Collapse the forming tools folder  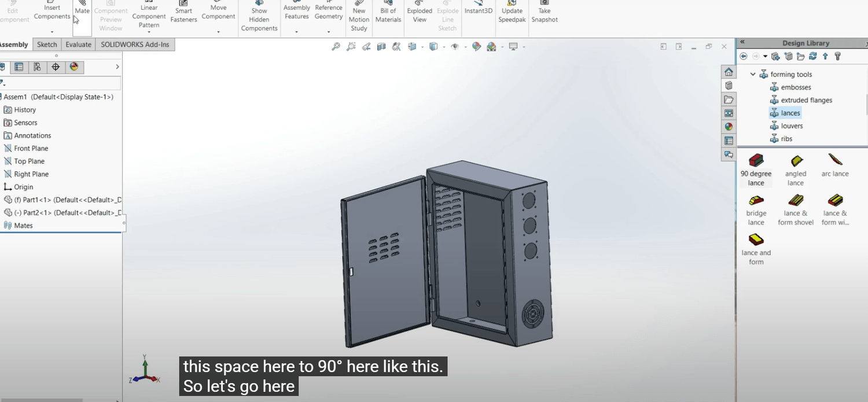point(753,75)
